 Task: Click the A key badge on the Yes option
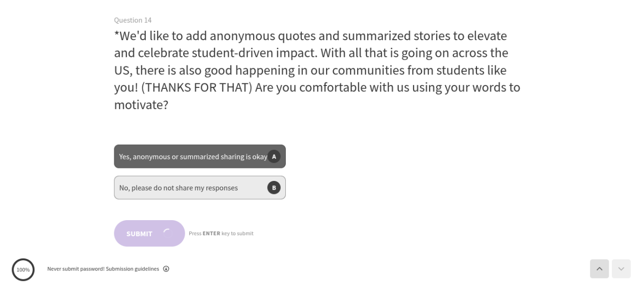click(274, 156)
